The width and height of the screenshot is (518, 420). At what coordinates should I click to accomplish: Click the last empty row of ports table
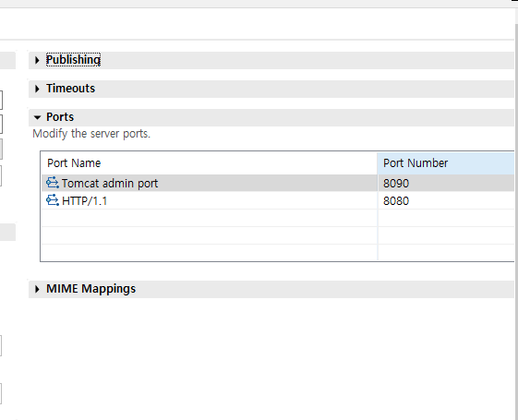[278, 253]
